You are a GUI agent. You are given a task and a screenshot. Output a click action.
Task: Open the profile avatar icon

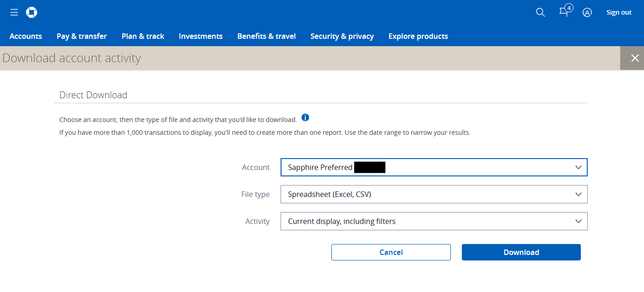pyautogui.click(x=587, y=12)
